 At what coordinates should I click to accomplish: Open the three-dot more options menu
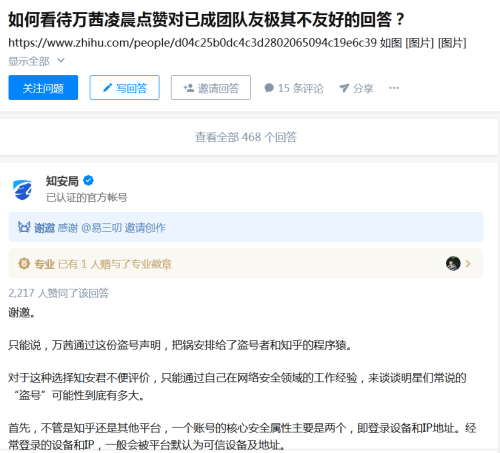394,88
